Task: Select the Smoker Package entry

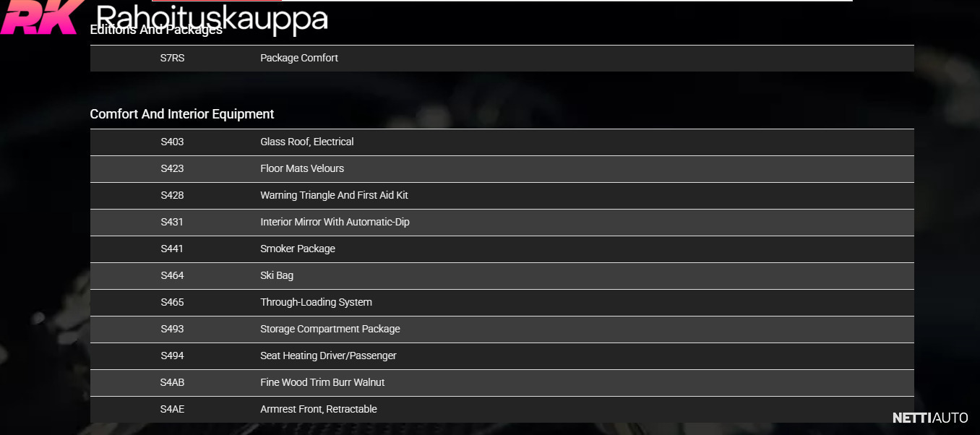Action: pyautogui.click(x=297, y=249)
